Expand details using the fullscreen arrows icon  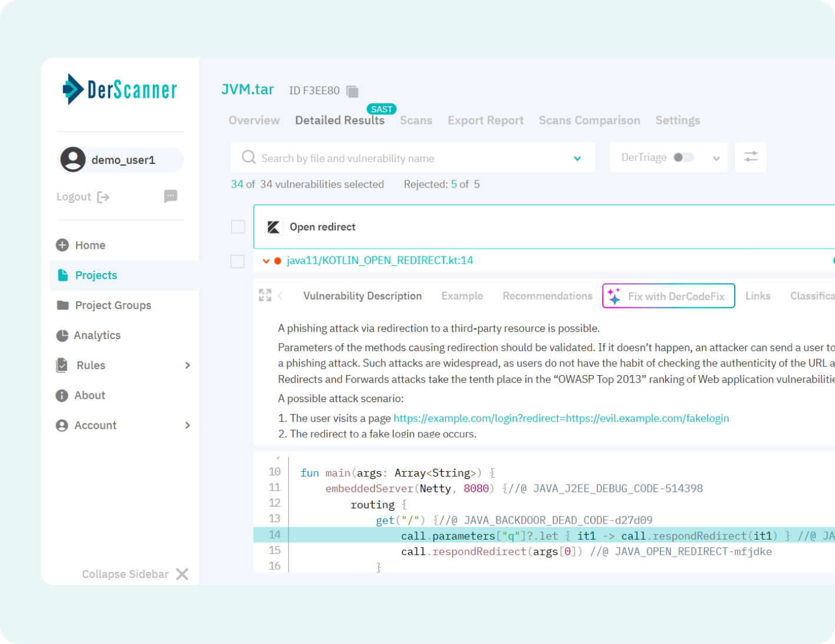(264, 295)
